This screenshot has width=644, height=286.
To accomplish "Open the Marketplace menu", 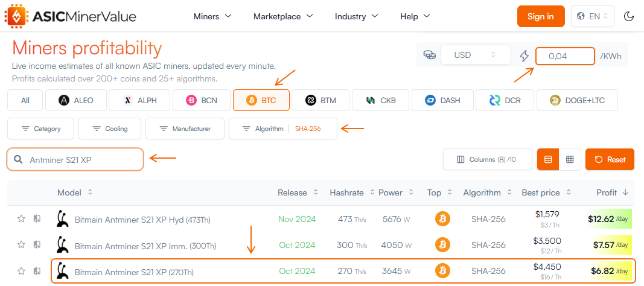I will pos(284,16).
